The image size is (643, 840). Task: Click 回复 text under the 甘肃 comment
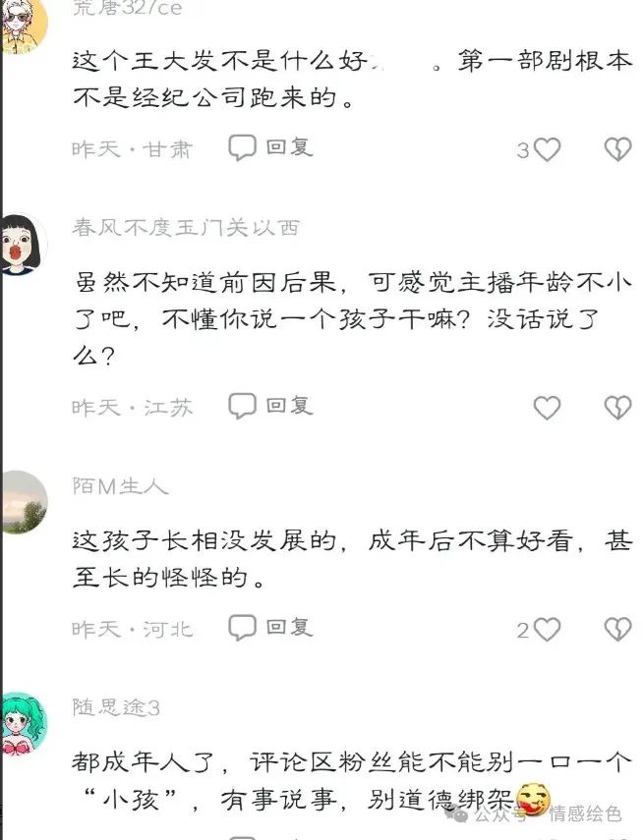(x=290, y=147)
